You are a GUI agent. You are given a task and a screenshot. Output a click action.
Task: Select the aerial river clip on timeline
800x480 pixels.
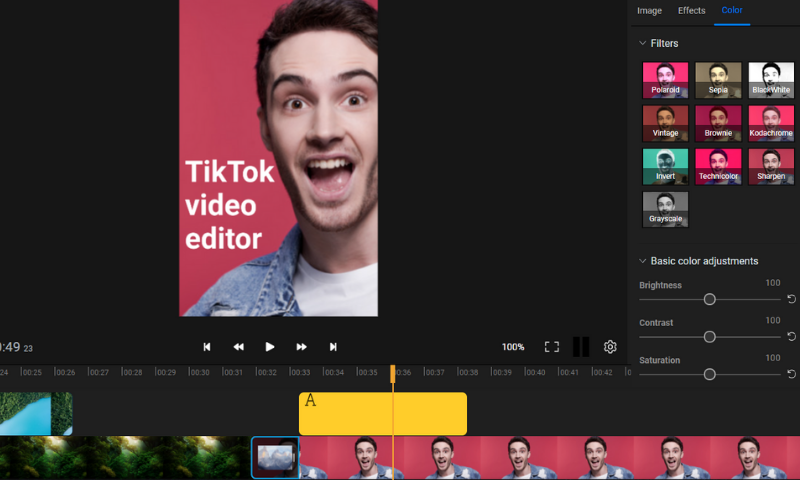[x=36, y=414]
